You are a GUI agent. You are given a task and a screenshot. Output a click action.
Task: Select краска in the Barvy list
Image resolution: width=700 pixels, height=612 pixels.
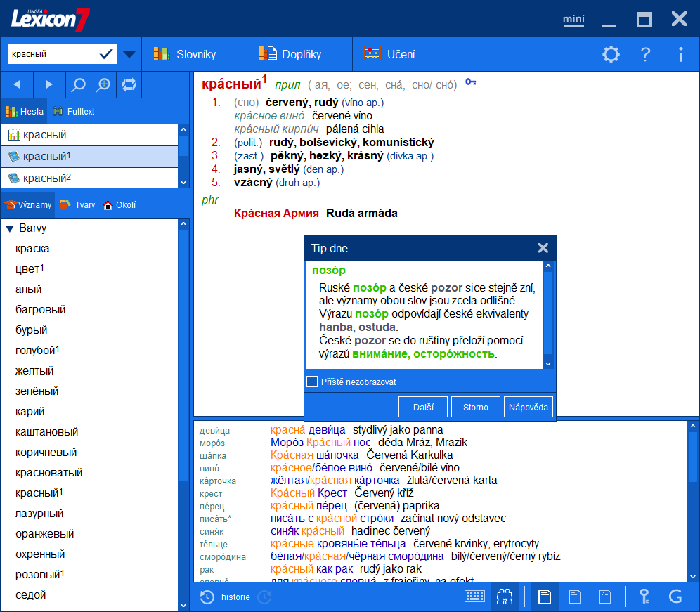coord(32,249)
